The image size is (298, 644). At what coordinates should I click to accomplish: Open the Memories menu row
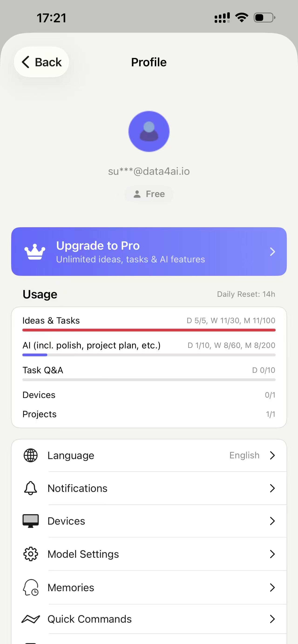click(149, 587)
